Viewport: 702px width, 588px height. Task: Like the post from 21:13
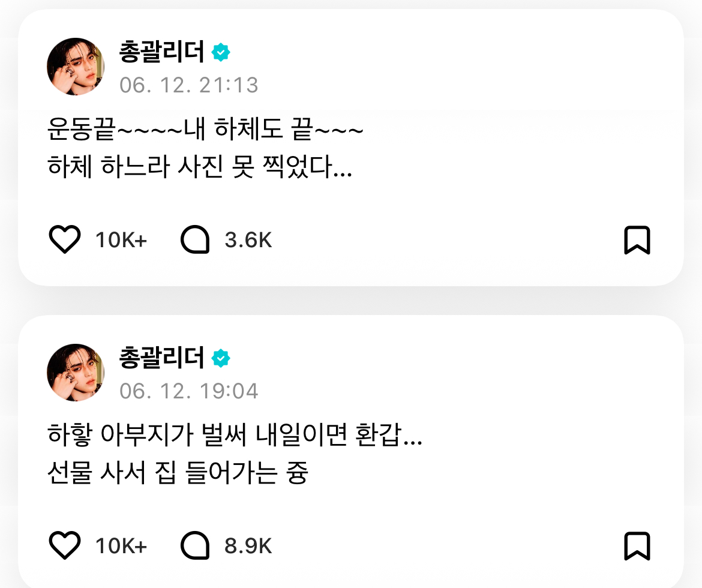point(64,240)
